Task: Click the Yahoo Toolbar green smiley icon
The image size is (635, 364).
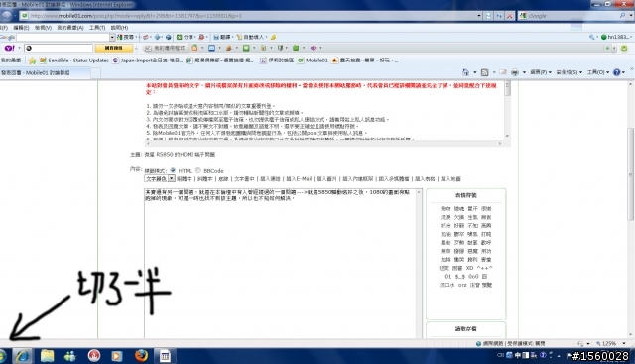Action: click(624, 48)
